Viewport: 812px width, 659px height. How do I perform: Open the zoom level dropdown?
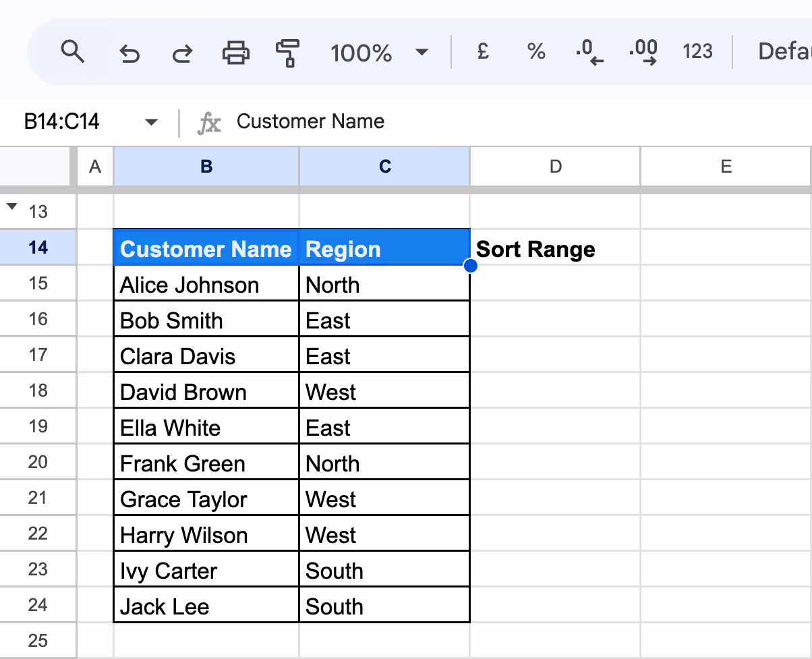422,52
